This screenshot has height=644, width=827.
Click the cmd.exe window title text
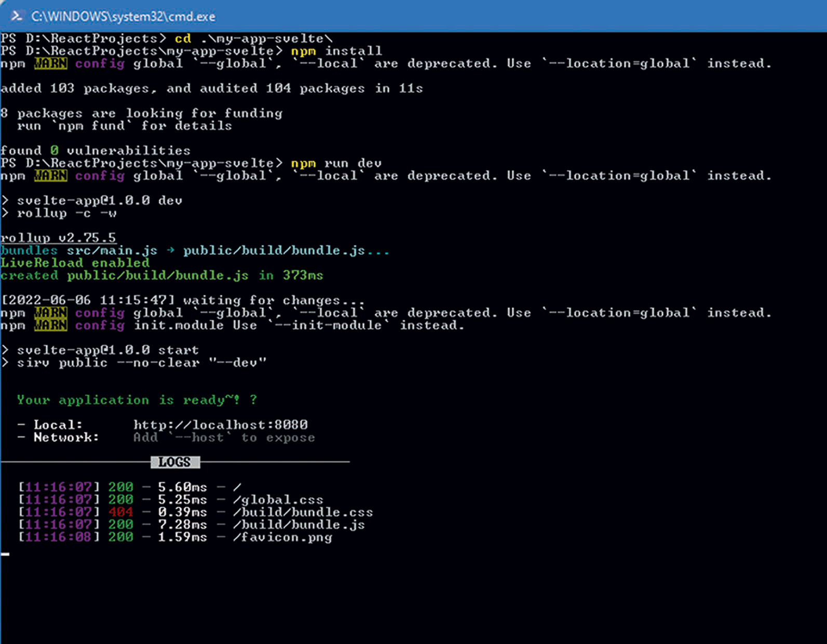click(x=123, y=17)
